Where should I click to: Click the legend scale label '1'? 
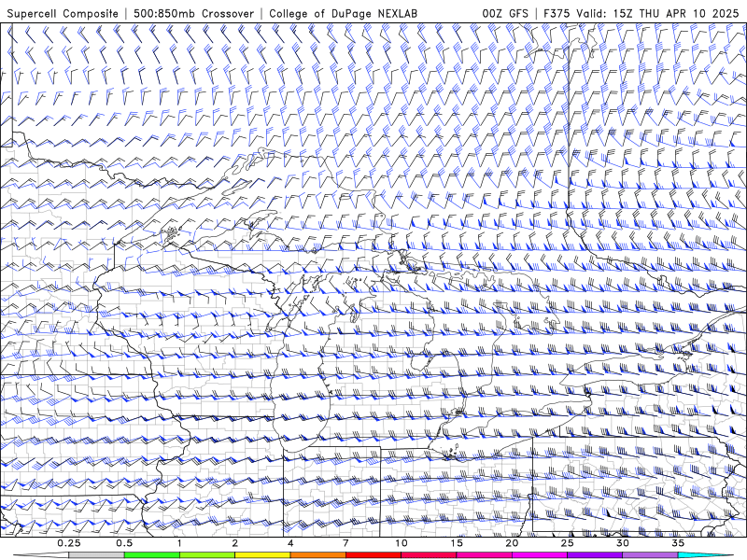[179, 543]
